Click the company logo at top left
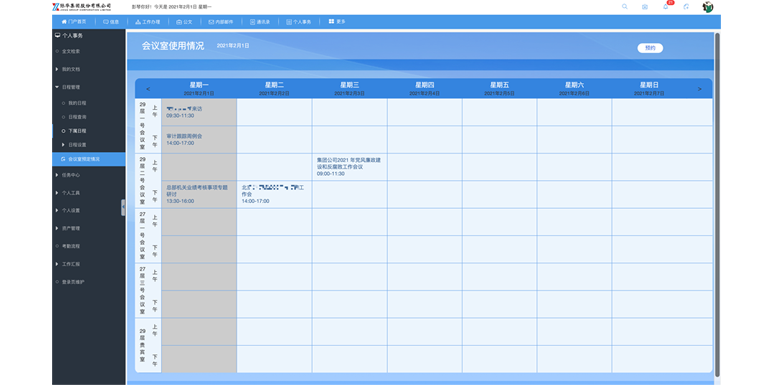The height and width of the screenshot is (388, 773). coord(81,7)
